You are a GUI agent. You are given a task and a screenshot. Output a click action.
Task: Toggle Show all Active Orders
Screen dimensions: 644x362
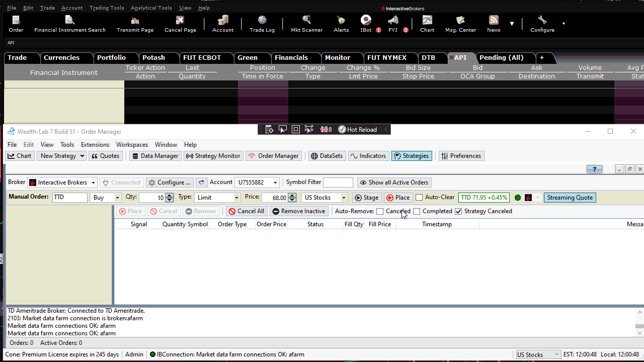394,183
